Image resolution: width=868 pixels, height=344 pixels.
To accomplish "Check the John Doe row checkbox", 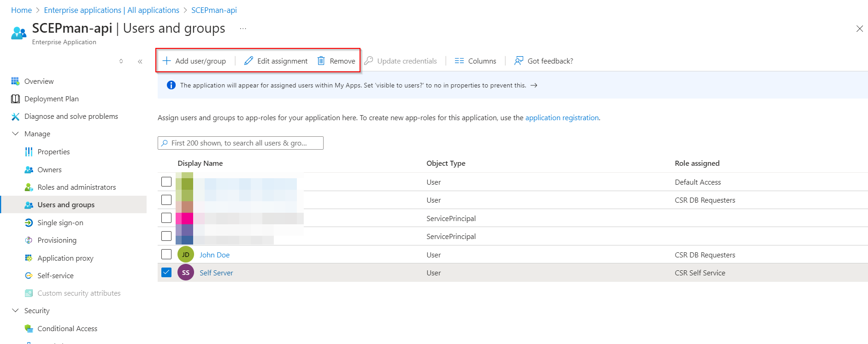I will click(166, 254).
